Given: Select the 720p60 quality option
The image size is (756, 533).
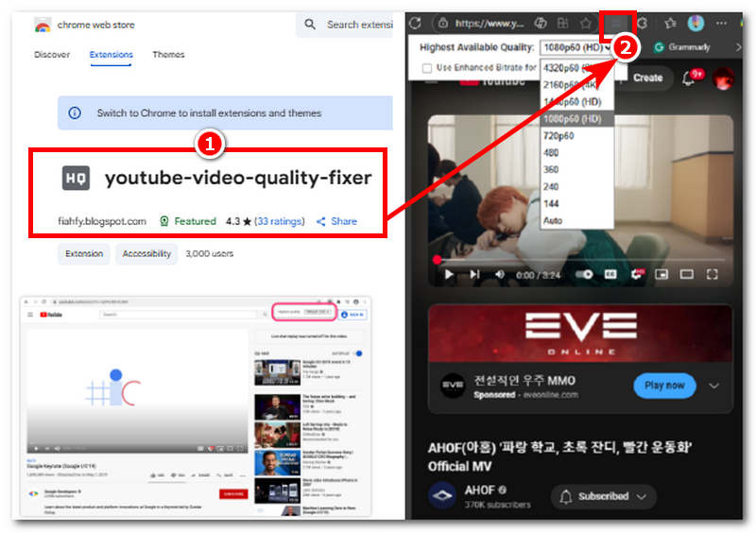Looking at the screenshot, I should coord(576,135).
